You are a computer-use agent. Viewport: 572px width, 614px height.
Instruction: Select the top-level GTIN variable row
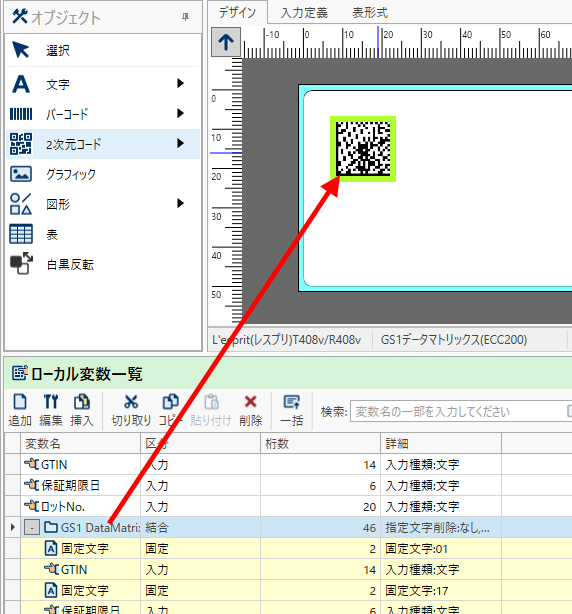[x=288, y=464]
